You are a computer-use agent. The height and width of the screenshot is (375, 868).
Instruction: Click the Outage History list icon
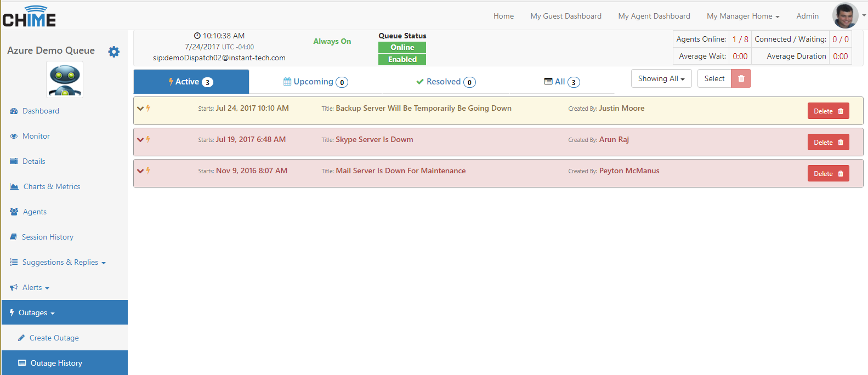[22, 363]
